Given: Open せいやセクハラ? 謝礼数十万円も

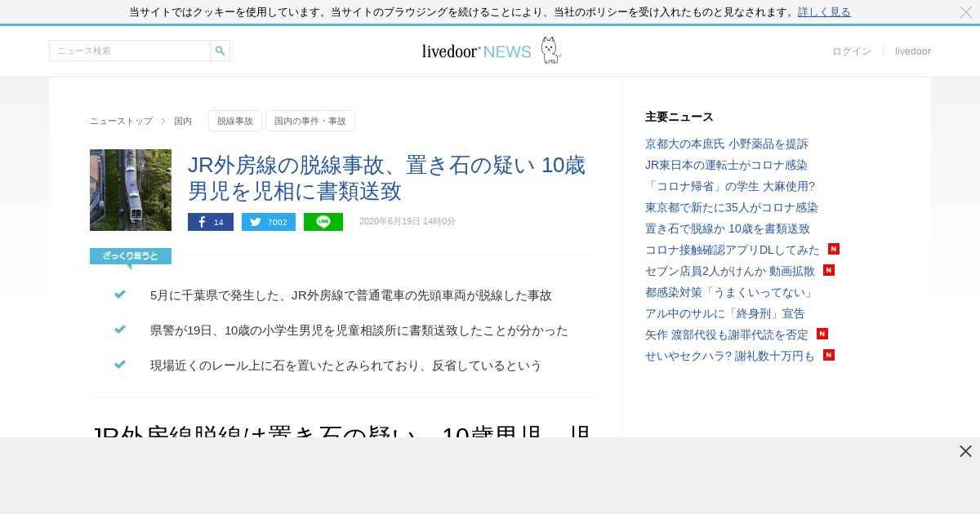Looking at the screenshot, I should click(x=730, y=356).
